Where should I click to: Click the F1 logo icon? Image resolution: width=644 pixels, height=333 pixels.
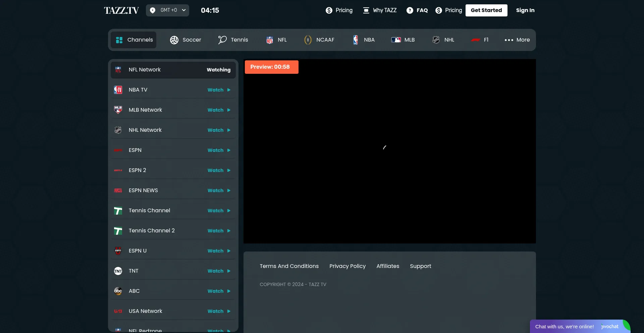tap(476, 40)
